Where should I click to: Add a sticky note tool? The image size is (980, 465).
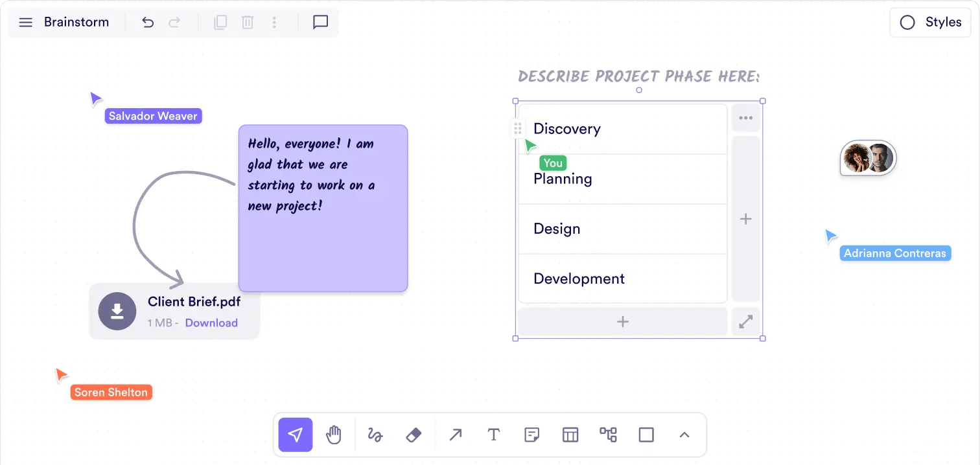tap(531, 435)
